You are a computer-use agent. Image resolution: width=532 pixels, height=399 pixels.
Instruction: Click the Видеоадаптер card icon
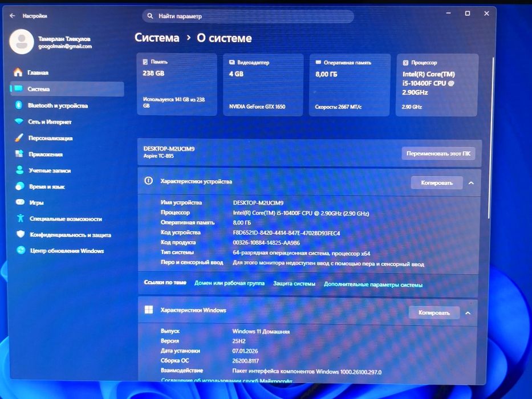click(232, 62)
